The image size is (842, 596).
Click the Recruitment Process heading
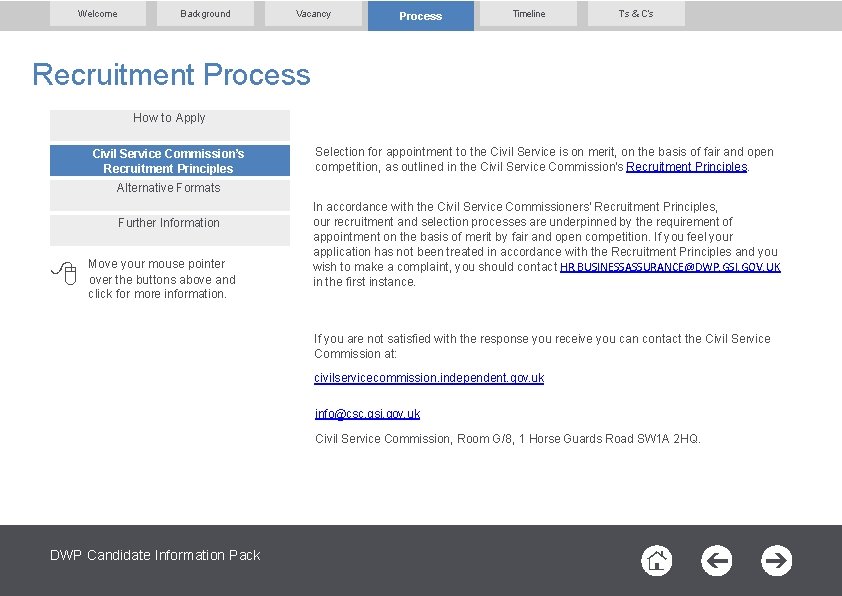click(x=170, y=75)
